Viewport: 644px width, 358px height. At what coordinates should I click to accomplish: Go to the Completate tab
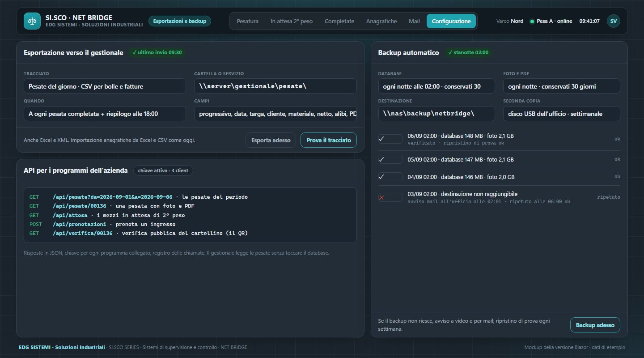click(339, 21)
